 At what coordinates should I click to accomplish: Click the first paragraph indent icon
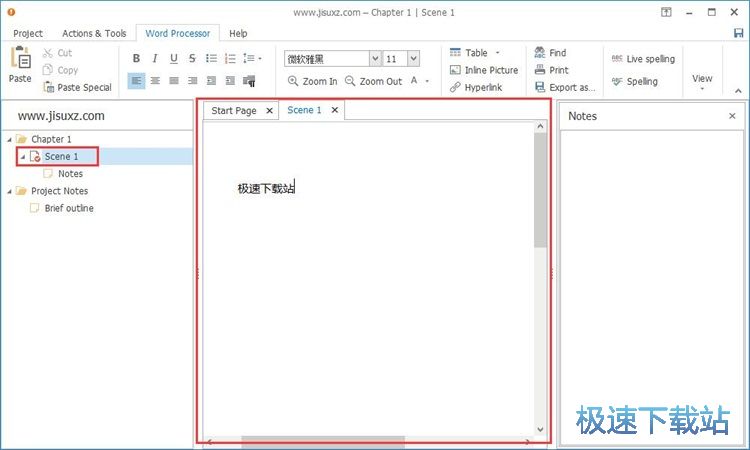click(x=211, y=81)
